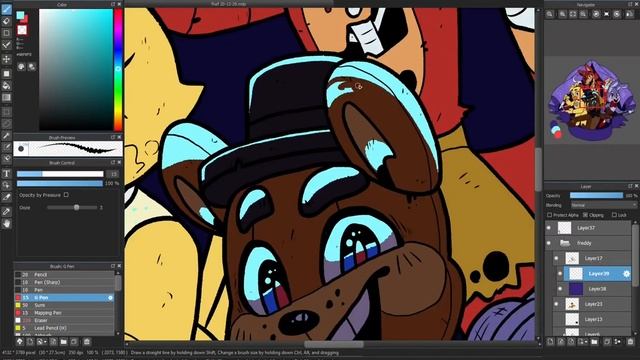Hide Layer39 visibility toggle
Image resolution: width=640 pixels, height=360 pixels.
pos(560,274)
